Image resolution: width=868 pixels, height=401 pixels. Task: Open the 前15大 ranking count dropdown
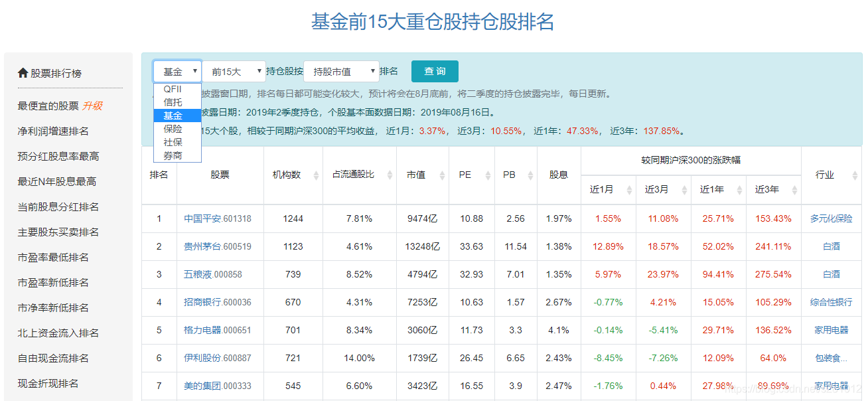pos(234,72)
